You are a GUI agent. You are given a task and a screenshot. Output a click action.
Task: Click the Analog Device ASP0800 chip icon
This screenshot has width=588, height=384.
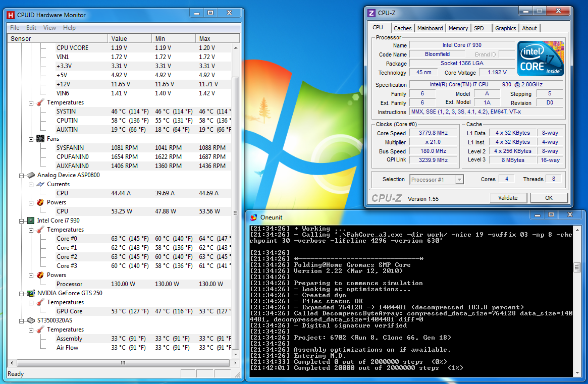click(31, 175)
